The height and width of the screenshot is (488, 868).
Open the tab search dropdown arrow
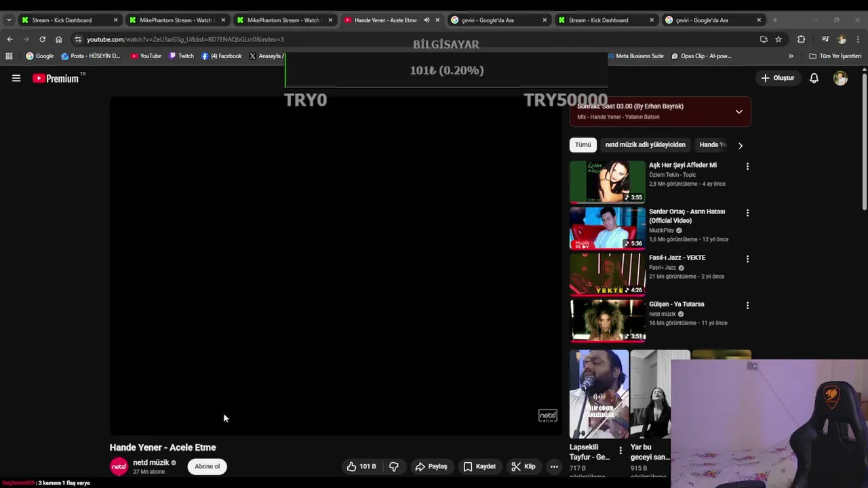tap(8, 20)
